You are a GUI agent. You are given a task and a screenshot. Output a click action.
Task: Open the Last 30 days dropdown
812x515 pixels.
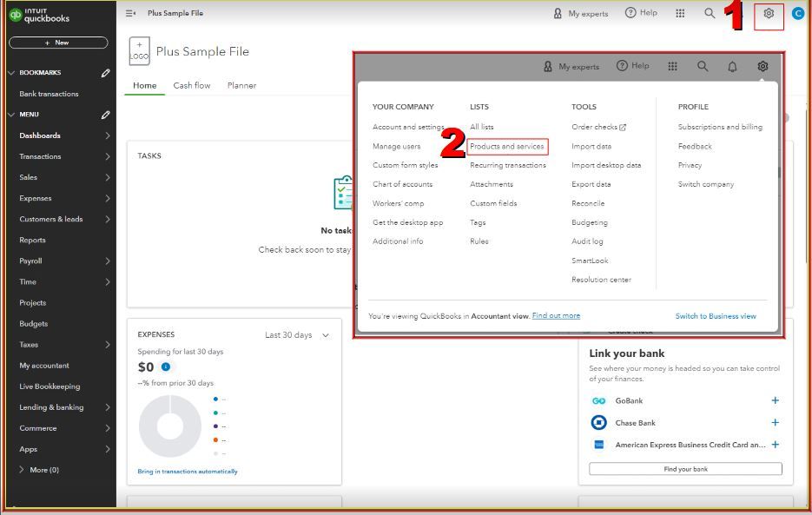click(x=297, y=335)
